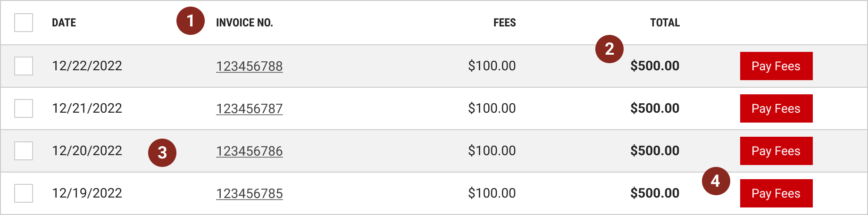This screenshot has width=868, height=215.
Task: Open invoice 123456785
Action: click(x=250, y=193)
